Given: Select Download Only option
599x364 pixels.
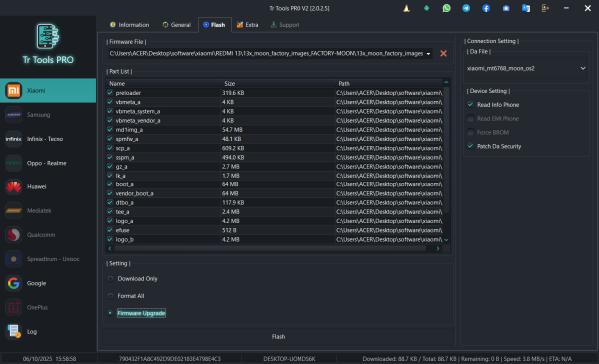Looking at the screenshot, I should 110,279.
